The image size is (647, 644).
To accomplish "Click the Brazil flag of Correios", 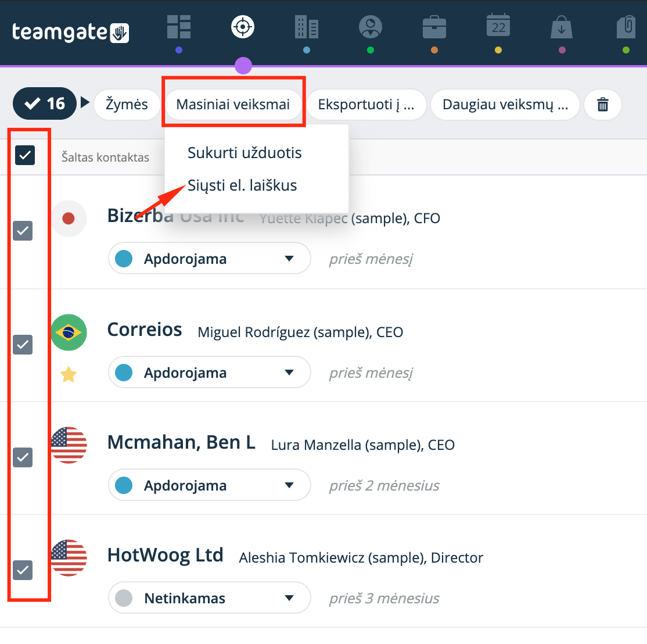I will [x=69, y=332].
